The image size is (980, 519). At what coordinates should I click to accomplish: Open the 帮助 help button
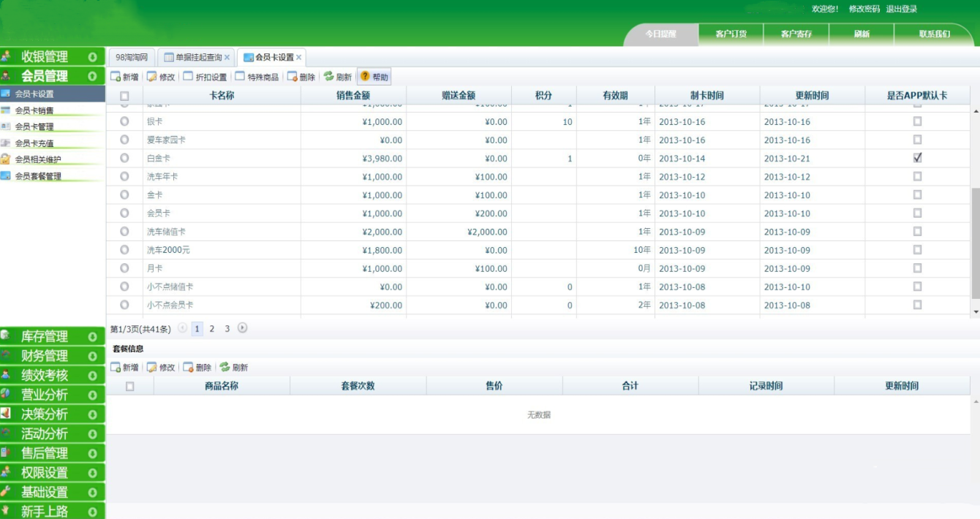pyautogui.click(x=374, y=77)
